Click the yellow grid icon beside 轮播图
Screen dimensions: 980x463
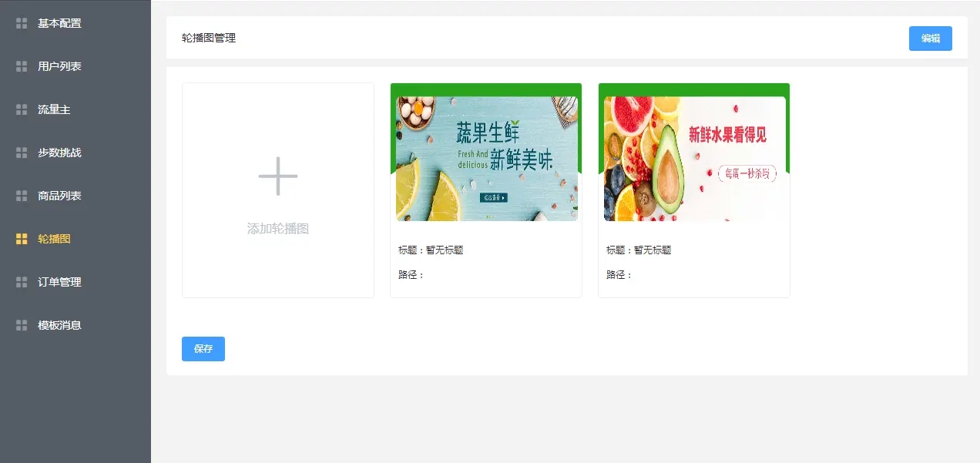(x=22, y=239)
